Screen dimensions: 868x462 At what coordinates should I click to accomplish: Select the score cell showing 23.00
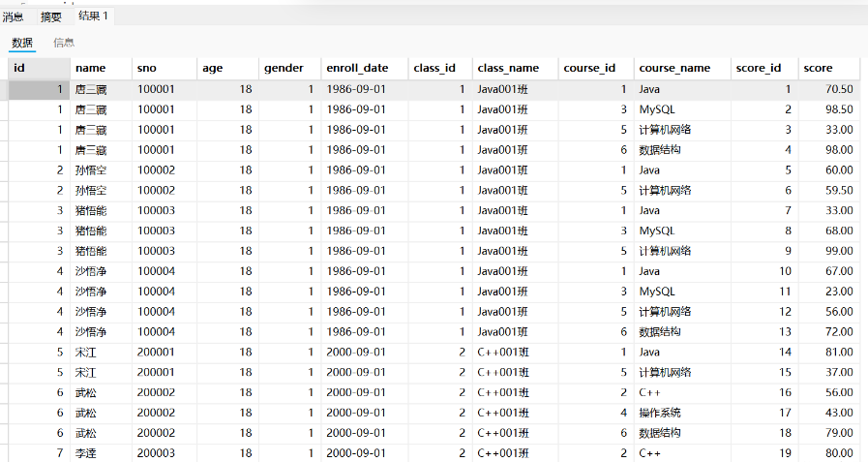click(838, 291)
